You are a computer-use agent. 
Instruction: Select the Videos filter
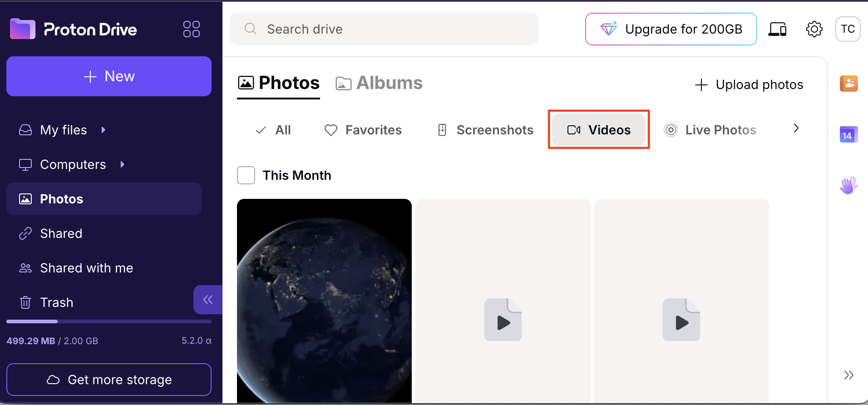tap(599, 130)
